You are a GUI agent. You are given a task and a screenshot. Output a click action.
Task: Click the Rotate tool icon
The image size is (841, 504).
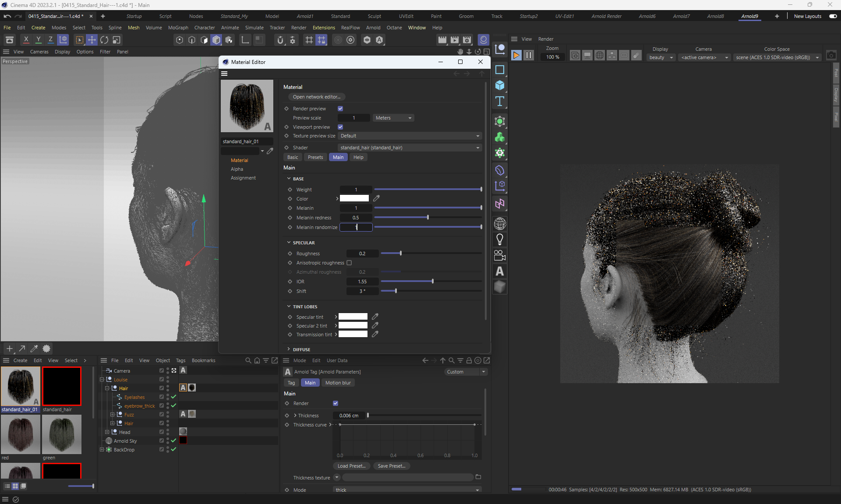[104, 40]
